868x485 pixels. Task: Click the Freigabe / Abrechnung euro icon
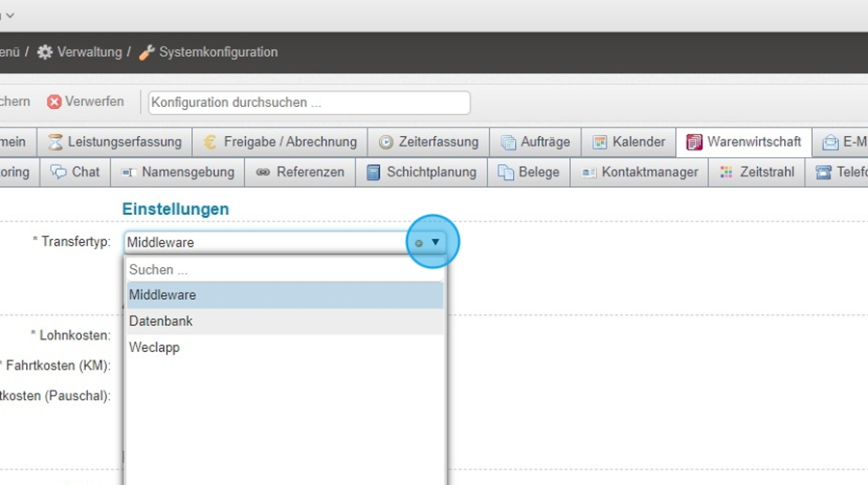210,143
